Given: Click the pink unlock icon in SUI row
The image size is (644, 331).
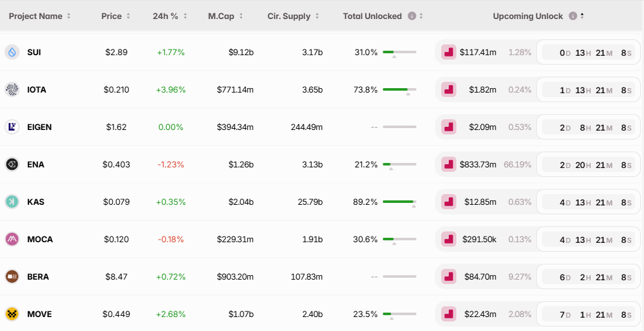Looking at the screenshot, I should (x=449, y=52).
